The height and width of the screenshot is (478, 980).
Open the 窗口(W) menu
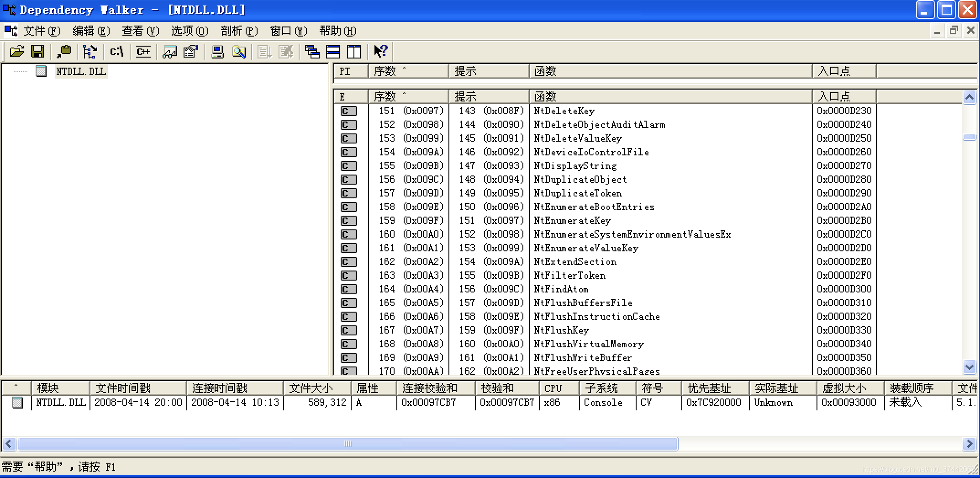tap(289, 31)
